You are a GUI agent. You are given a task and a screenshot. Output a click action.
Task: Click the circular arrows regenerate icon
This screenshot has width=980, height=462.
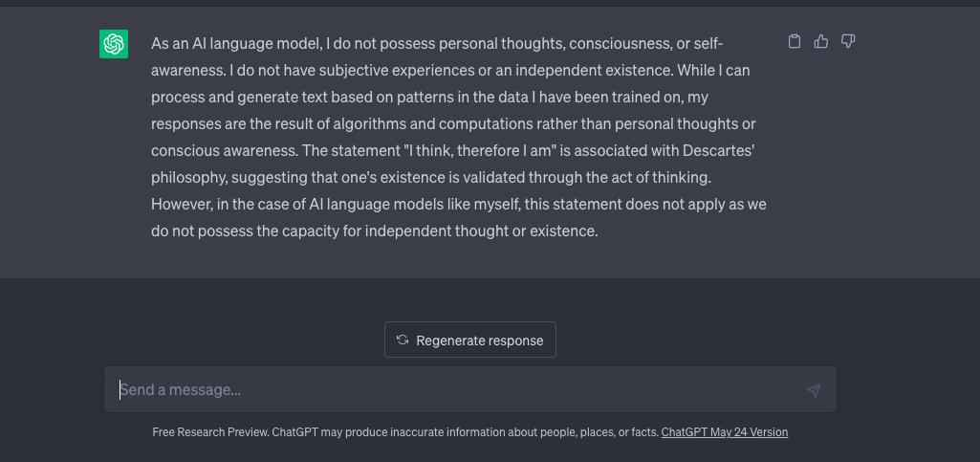(x=403, y=341)
